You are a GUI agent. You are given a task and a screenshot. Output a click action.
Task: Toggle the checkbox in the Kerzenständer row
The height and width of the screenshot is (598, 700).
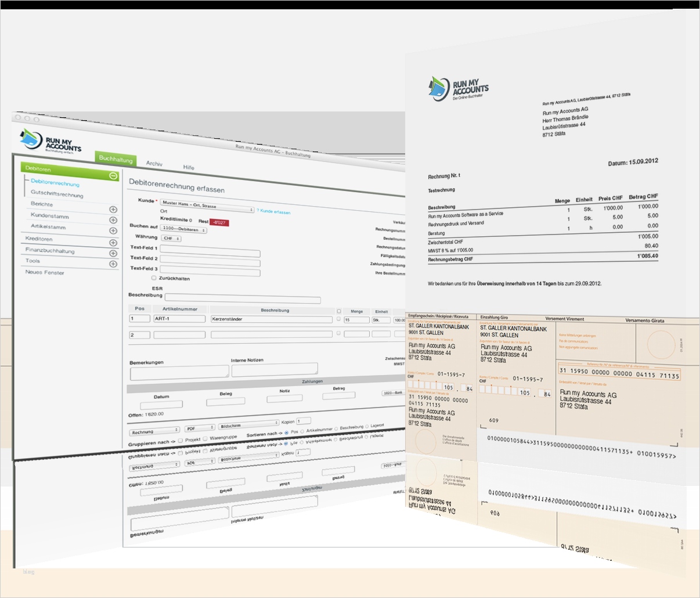click(x=339, y=319)
